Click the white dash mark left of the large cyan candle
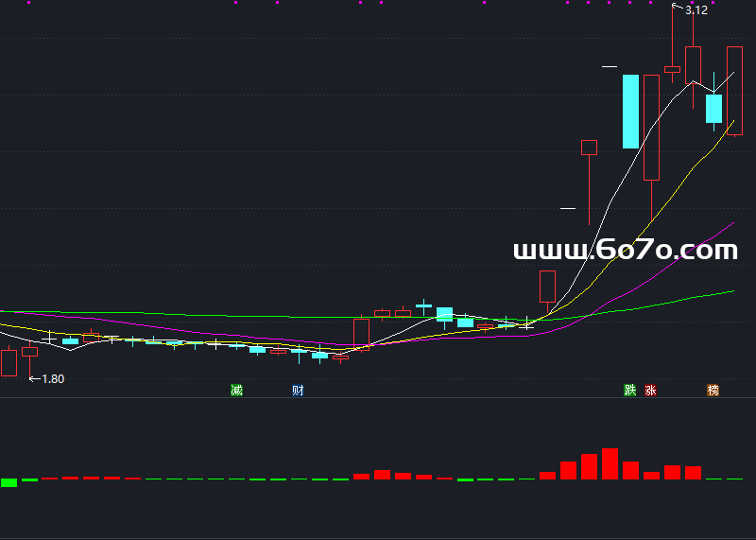The height and width of the screenshot is (540, 756). coord(610,67)
